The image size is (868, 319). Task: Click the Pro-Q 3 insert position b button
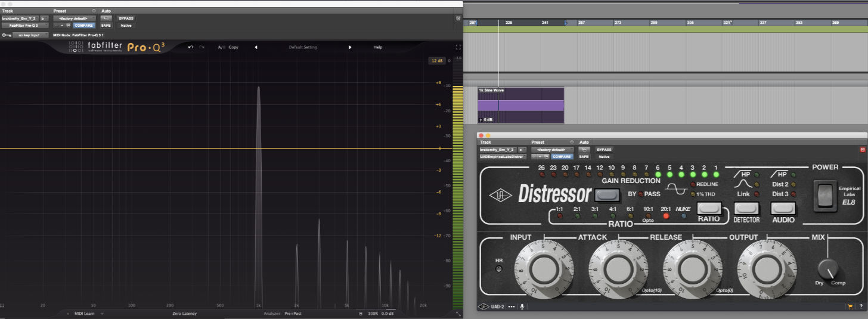click(43, 18)
